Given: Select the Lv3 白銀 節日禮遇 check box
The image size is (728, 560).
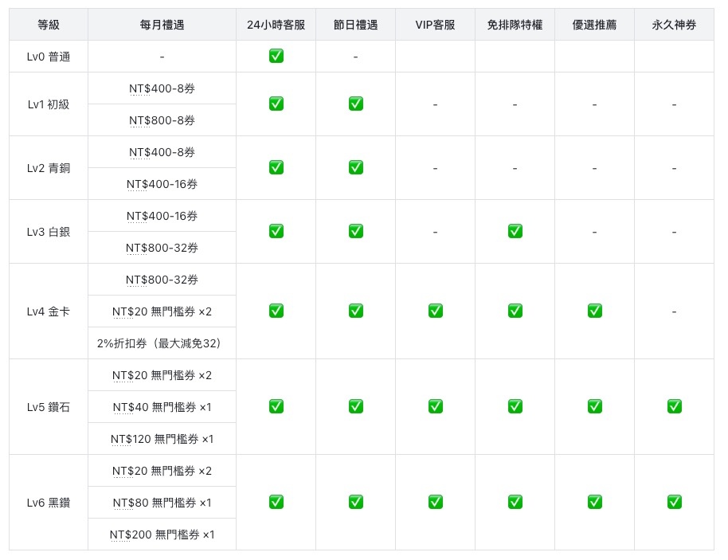Looking at the screenshot, I should (355, 231).
